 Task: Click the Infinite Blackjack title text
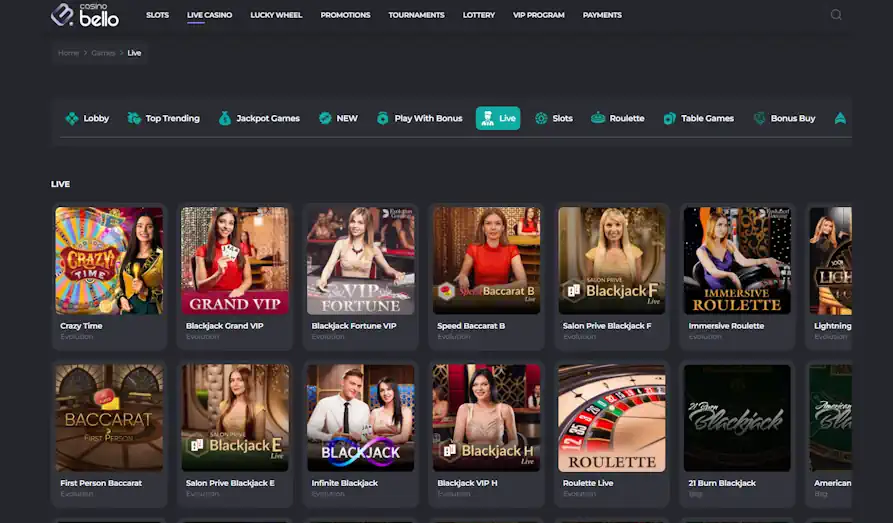point(345,483)
